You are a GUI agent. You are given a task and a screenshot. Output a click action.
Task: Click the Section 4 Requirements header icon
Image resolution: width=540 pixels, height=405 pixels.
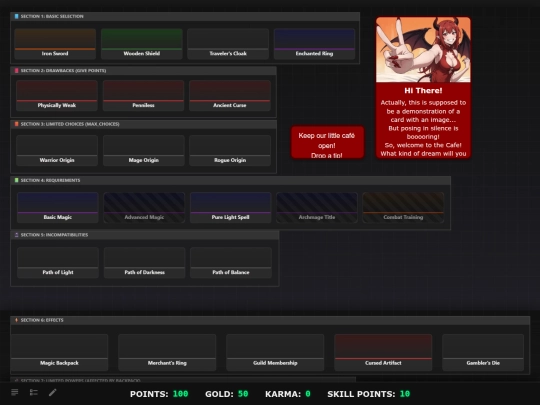coord(16,180)
